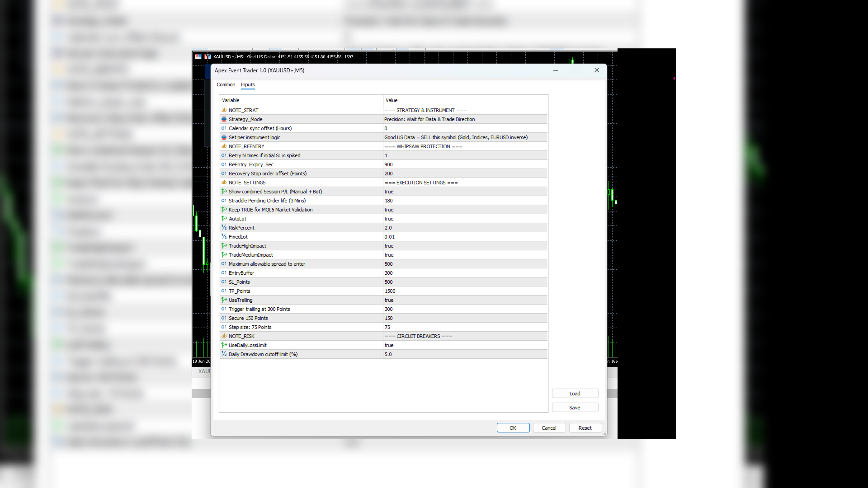Image resolution: width=868 pixels, height=488 pixels.
Task: Switch to the Common tab
Action: tap(226, 84)
